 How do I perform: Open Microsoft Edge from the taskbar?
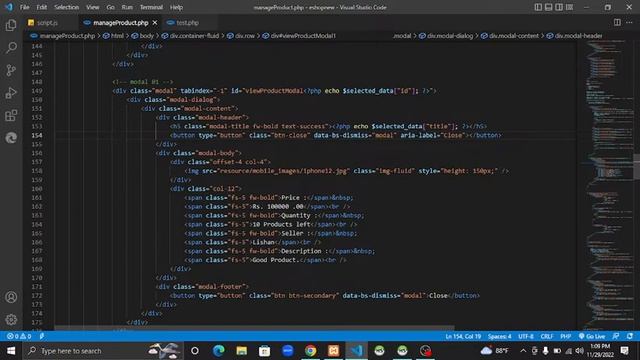[x=218, y=351]
